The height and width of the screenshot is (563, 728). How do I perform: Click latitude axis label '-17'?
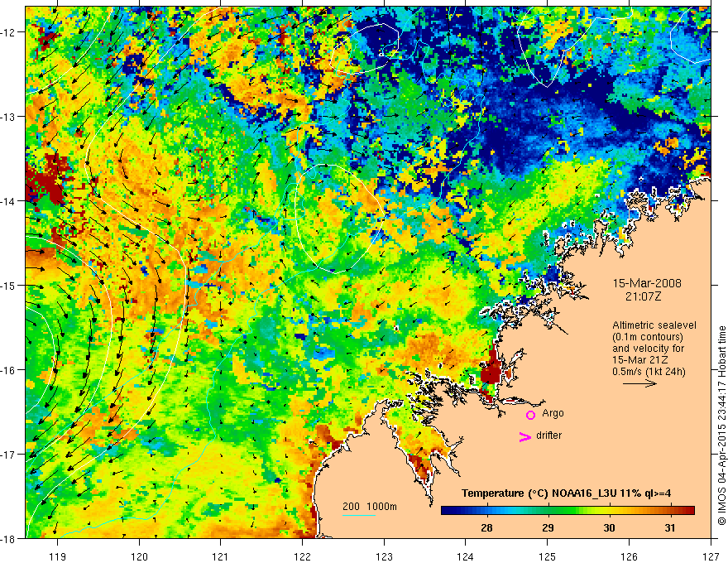tap(8, 454)
